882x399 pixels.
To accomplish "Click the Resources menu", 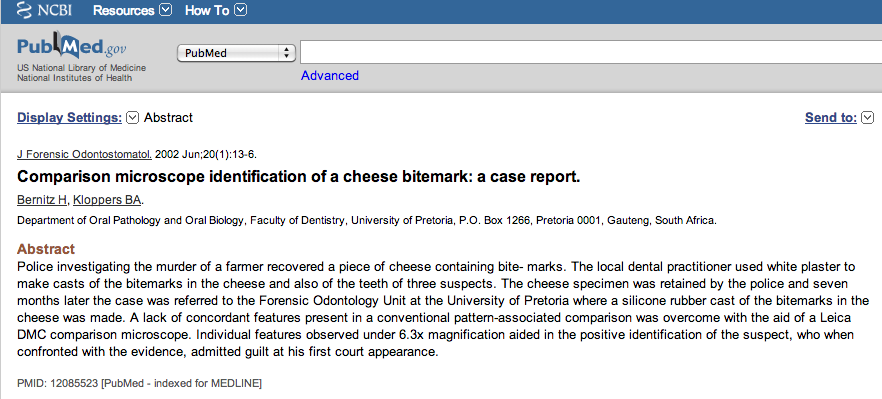I will [123, 10].
